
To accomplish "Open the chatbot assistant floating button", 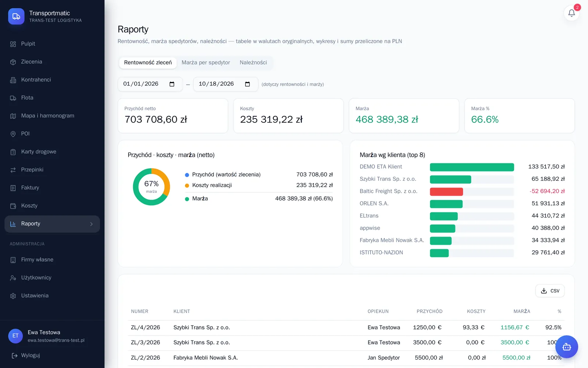I will (567, 347).
